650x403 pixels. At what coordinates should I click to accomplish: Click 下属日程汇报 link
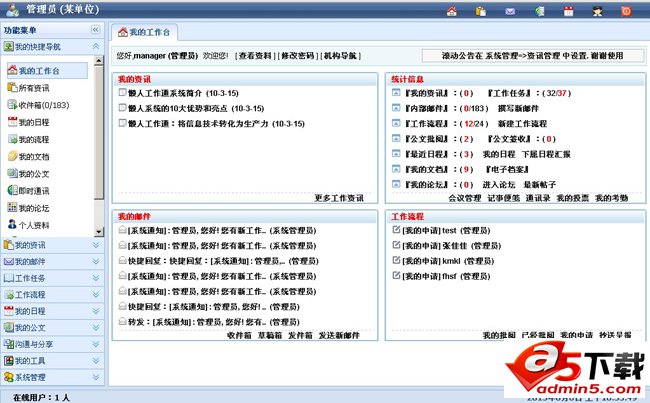(546, 154)
